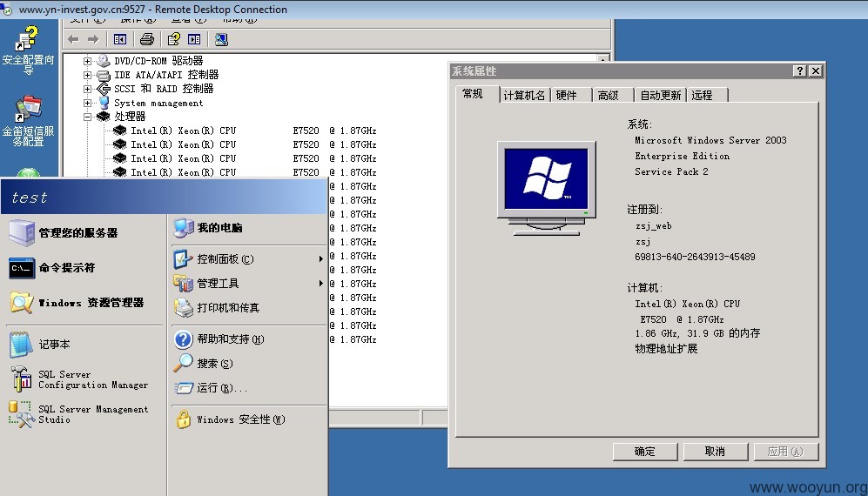Open 帮助和支持(H) in Start menu

tap(219, 339)
